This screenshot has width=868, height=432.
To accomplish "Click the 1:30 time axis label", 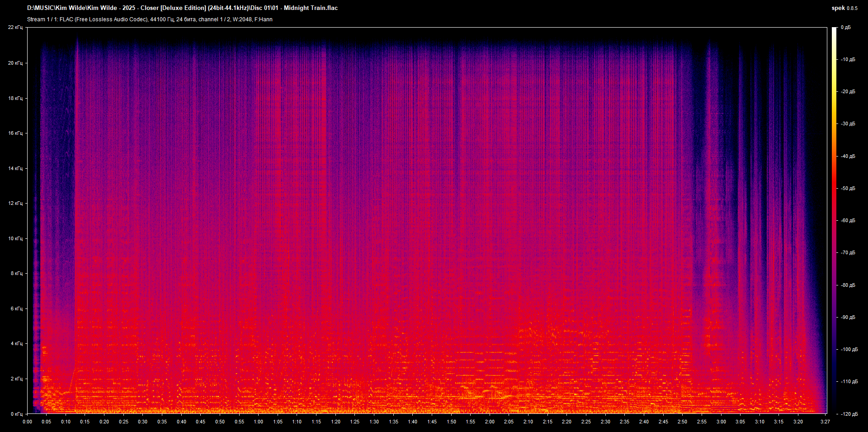I will [374, 422].
